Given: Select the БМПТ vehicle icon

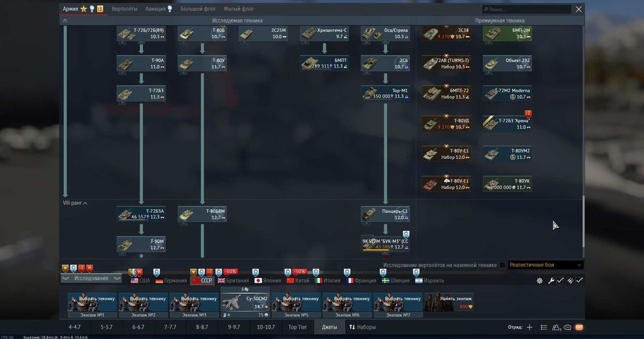Looking at the screenshot, I should coord(309,63).
